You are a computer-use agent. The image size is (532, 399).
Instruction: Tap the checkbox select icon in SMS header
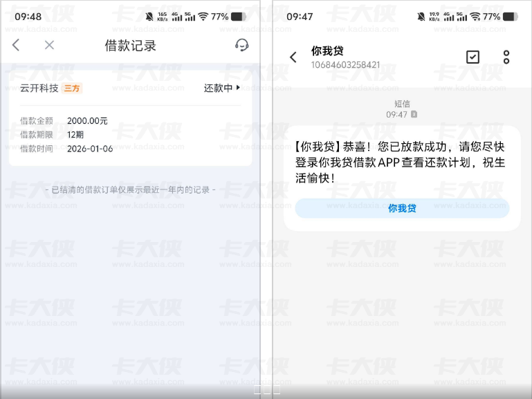[473, 57]
